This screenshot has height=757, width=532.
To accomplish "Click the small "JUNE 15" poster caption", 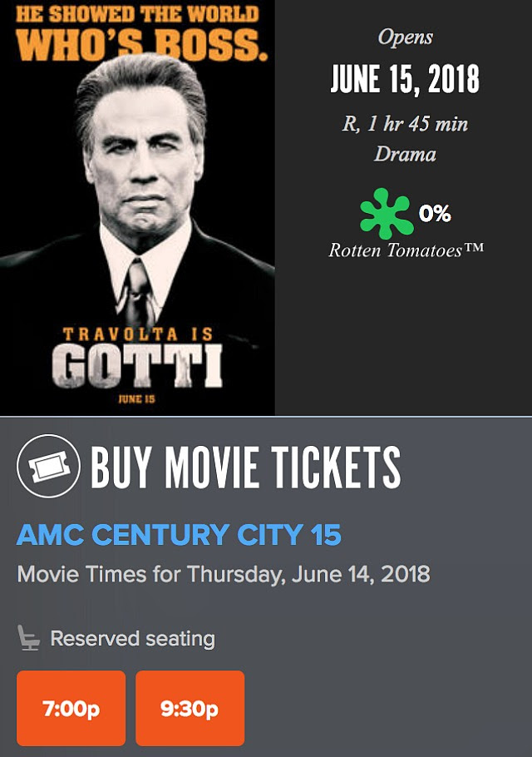I will (x=137, y=399).
